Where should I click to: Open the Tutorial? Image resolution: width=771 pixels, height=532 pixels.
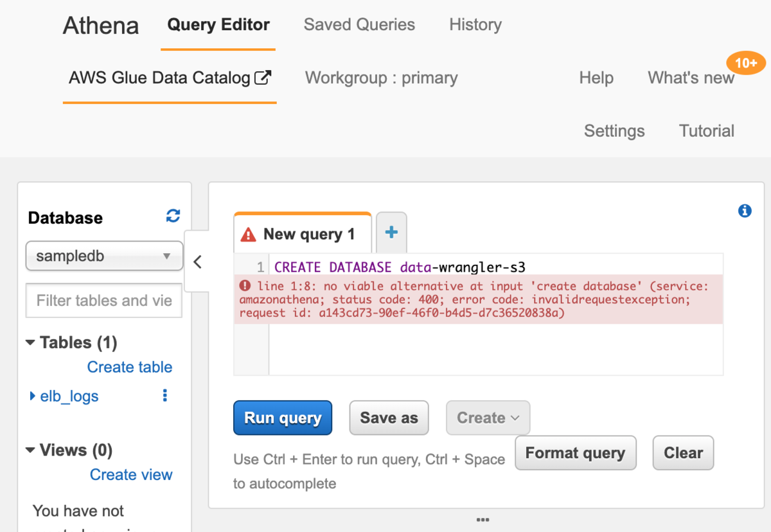tap(707, 131)
